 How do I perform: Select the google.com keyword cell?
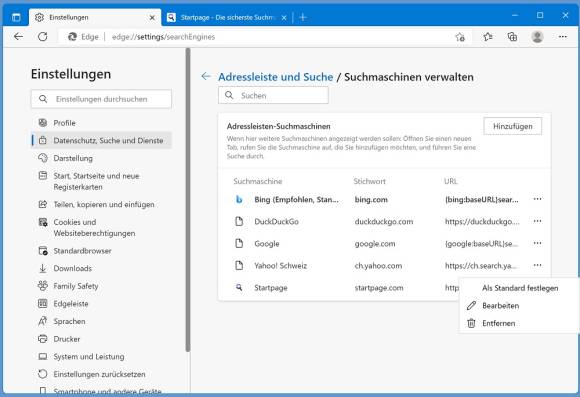pos(375,244)
